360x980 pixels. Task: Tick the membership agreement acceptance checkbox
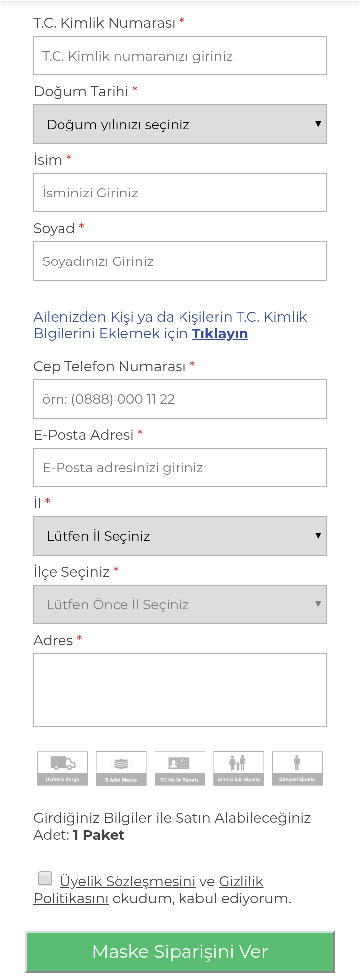(x=45, y=878)
